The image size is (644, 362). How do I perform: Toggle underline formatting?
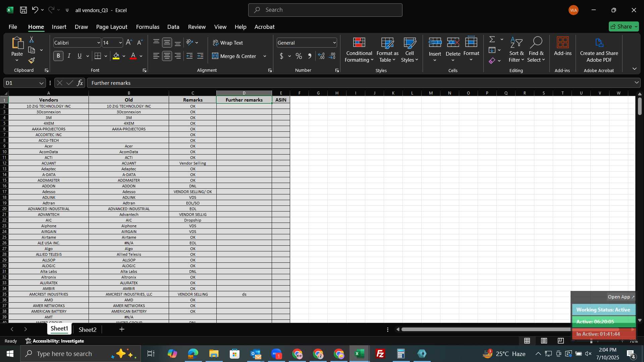79,56
